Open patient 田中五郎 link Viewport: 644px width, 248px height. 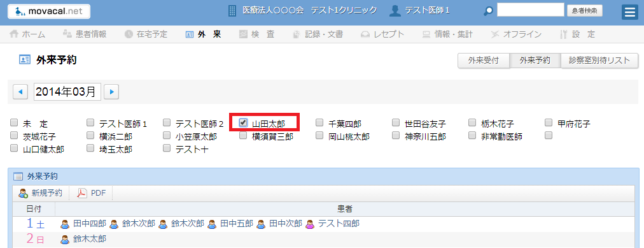(237, 224)
